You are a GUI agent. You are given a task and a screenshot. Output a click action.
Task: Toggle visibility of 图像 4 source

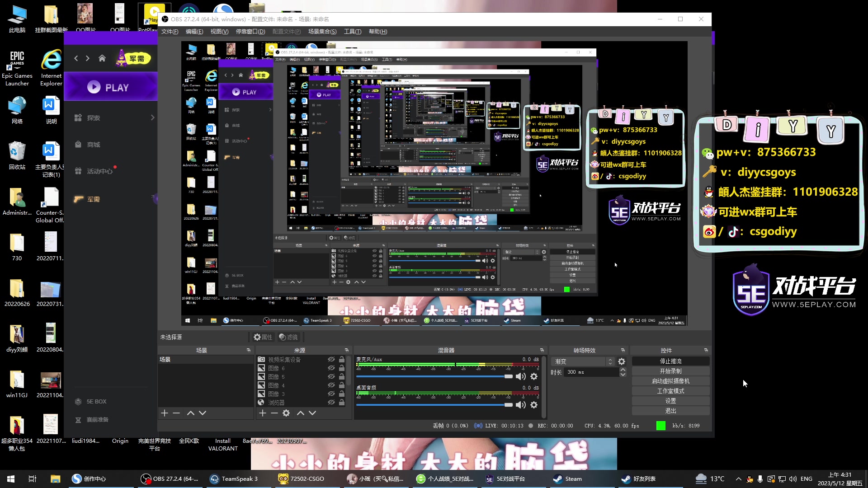pyautogui.click(x=331, y=385)
